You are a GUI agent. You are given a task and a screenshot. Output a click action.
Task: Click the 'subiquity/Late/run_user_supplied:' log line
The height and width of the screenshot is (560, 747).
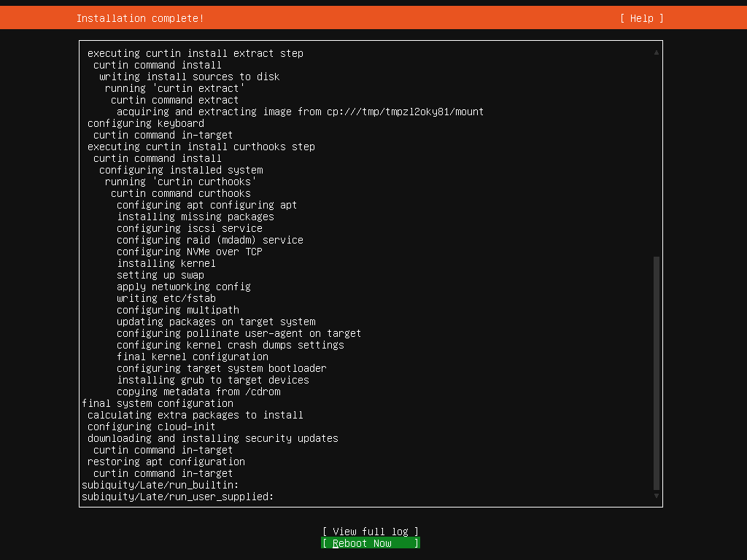click(x=178, y=497)
